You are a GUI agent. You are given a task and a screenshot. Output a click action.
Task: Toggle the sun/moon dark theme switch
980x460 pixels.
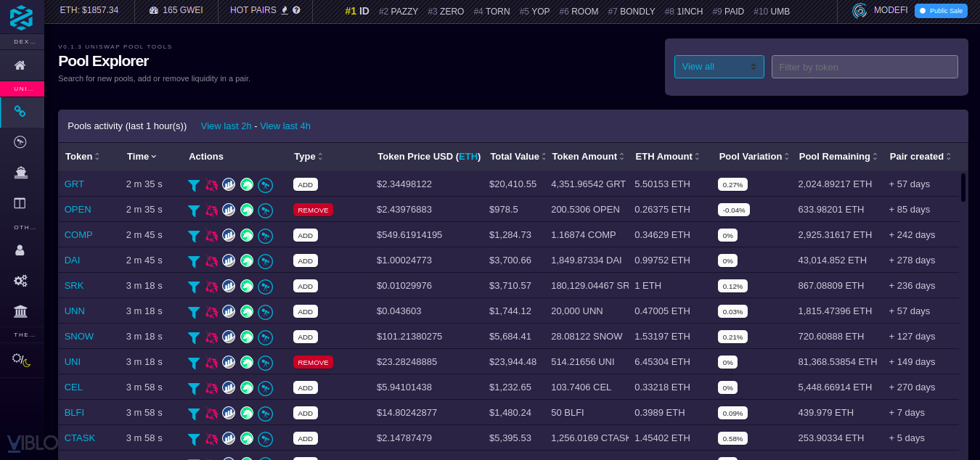click(x=21, y=360)
